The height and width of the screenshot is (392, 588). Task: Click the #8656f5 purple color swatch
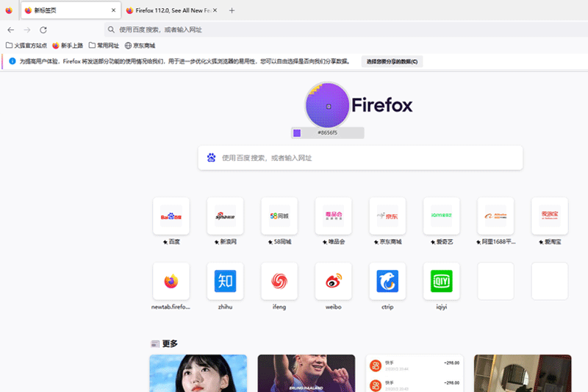297,132
